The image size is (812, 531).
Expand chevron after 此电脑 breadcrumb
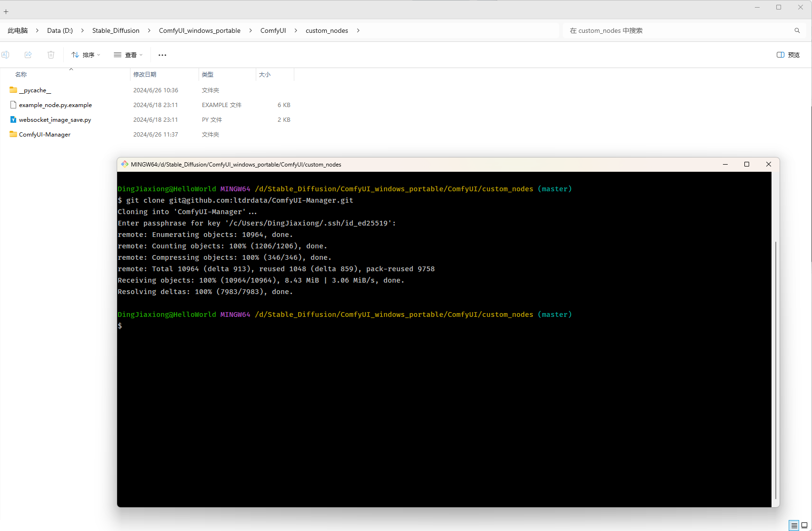37,30
